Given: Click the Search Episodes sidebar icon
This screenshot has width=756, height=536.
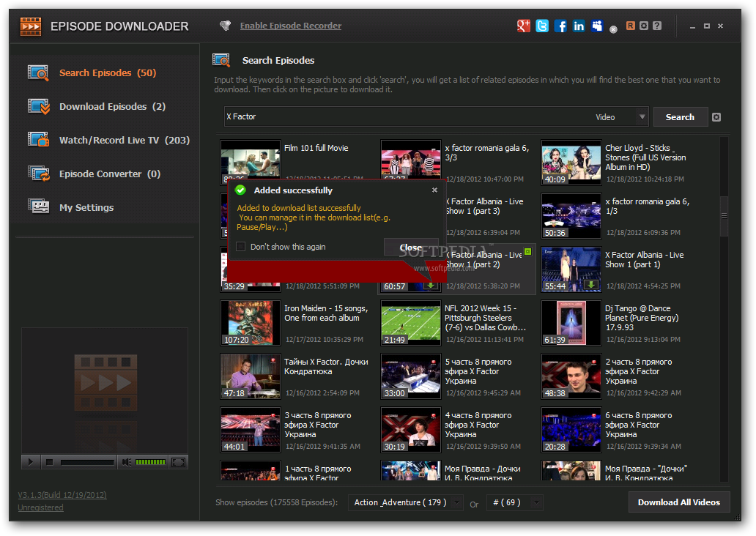Looking at the screenshot, I should [x=38, y=72].
